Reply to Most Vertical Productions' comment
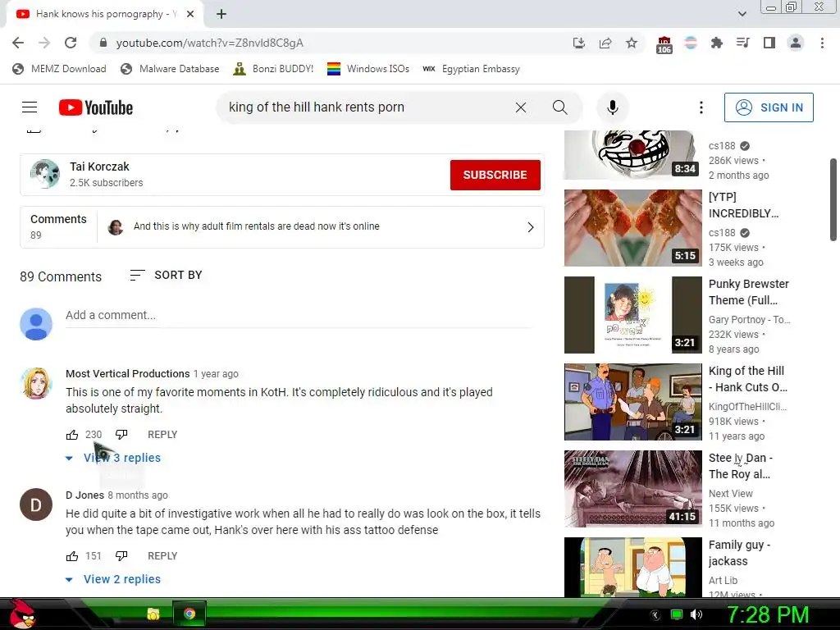 [162, 435]
